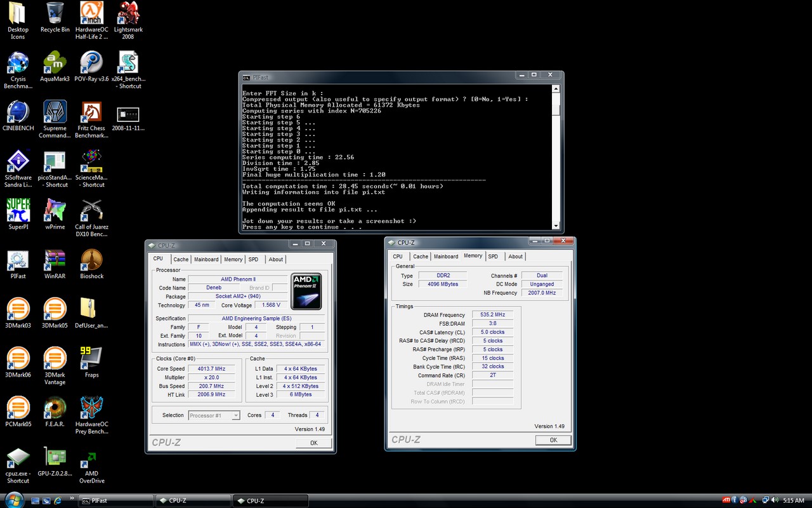Screen dimensions: 812x508
Task: Open Mainboard tab in right CPU-Z window
Action: pyautogui.click(x=446, y=257)
